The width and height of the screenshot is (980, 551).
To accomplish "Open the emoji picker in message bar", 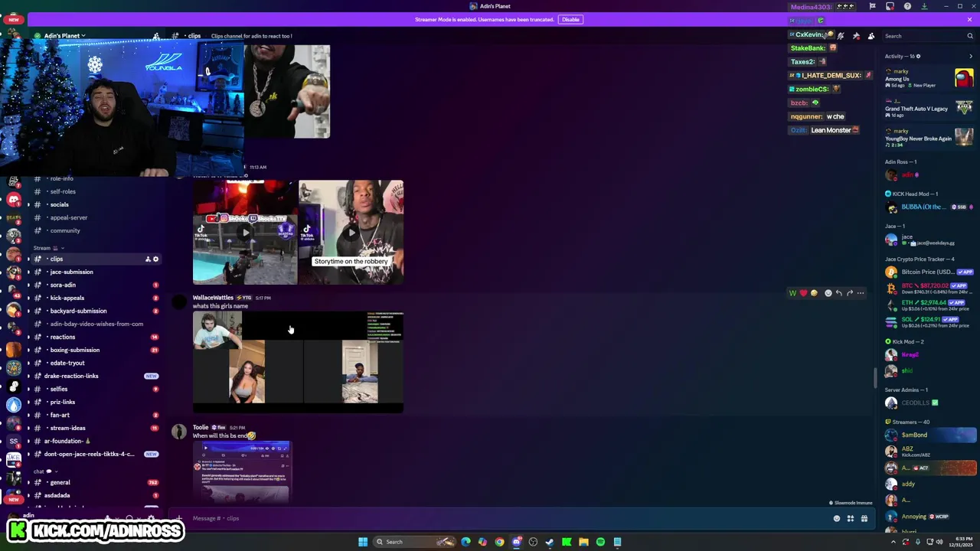I will [836, 518].
